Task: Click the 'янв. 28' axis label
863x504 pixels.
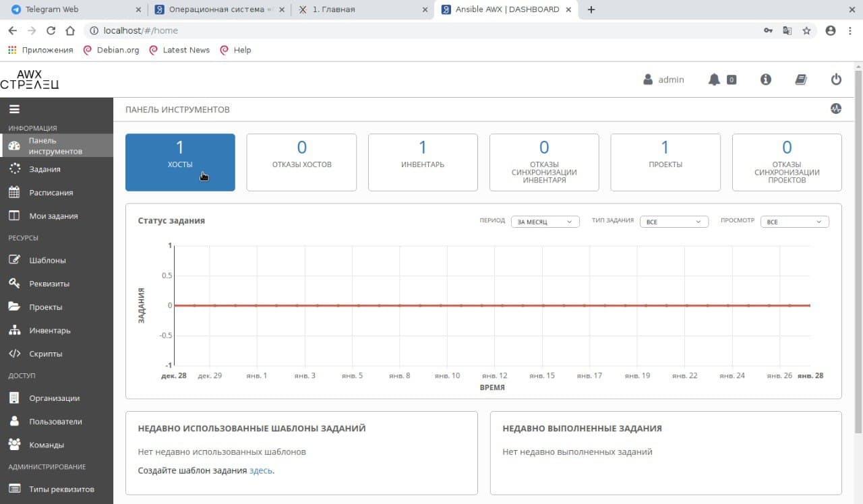Action: click(810, 376)
